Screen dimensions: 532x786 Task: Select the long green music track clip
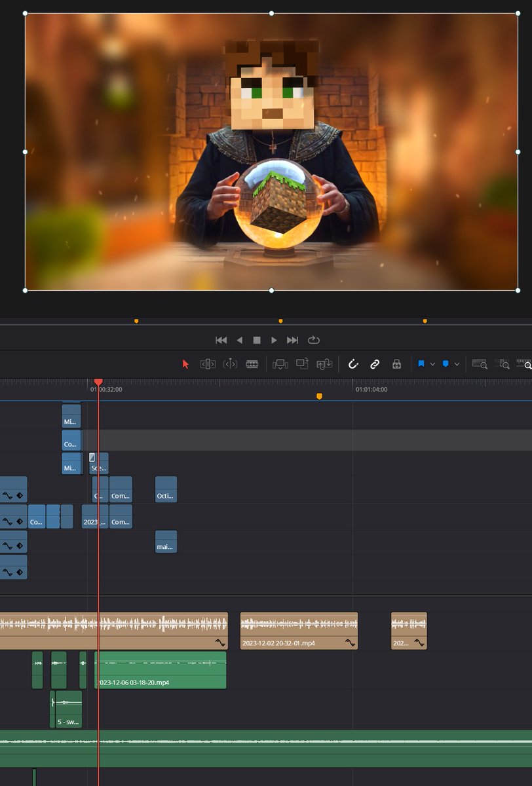point(266,749)
